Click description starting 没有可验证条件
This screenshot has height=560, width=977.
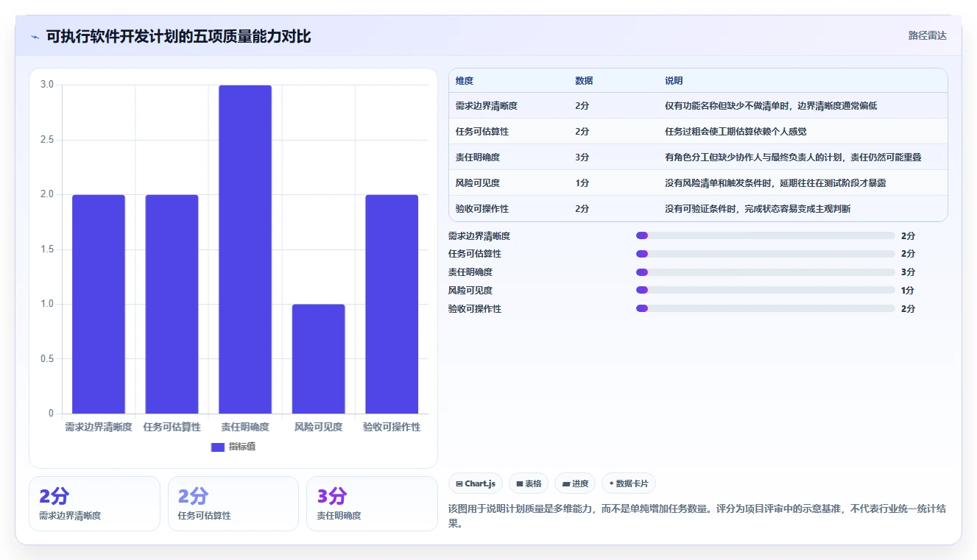(x=758, y=209)
